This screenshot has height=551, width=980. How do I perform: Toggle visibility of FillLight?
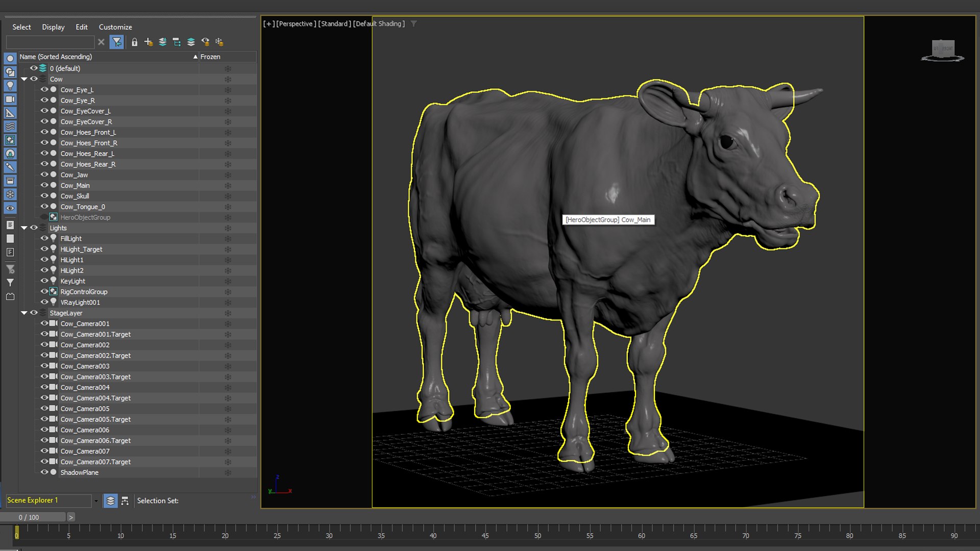44,238
